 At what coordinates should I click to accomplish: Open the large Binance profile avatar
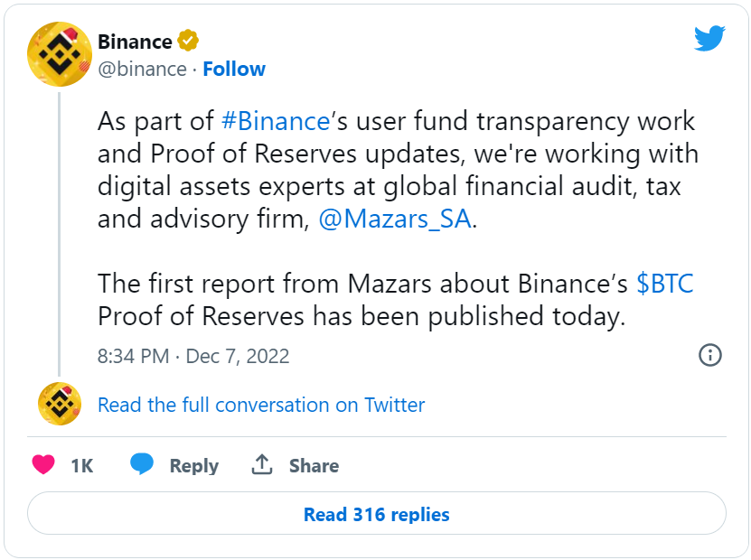point(60,52)
